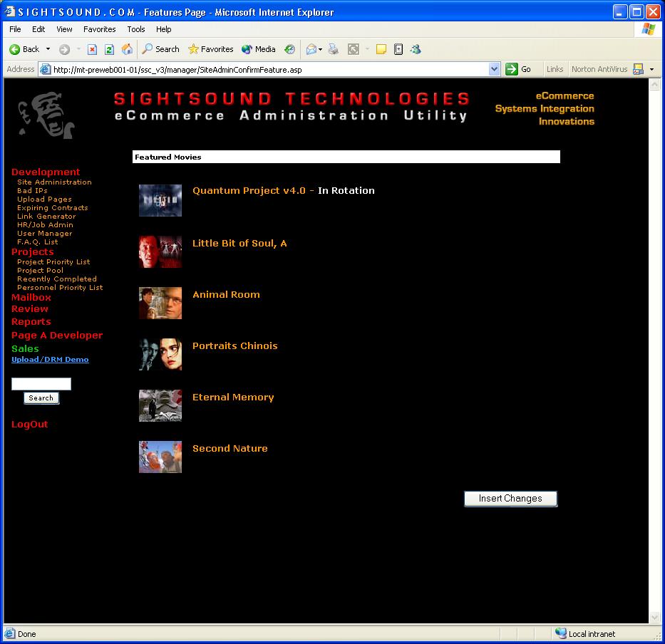Click the Insert Changes button

pyautogui.click(x=510, y=499)
